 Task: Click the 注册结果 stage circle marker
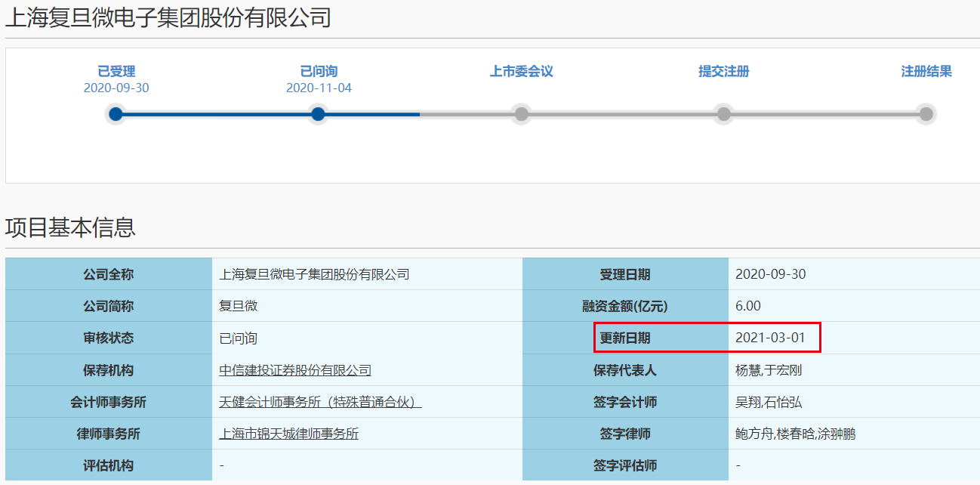click(x=926, y=114)
